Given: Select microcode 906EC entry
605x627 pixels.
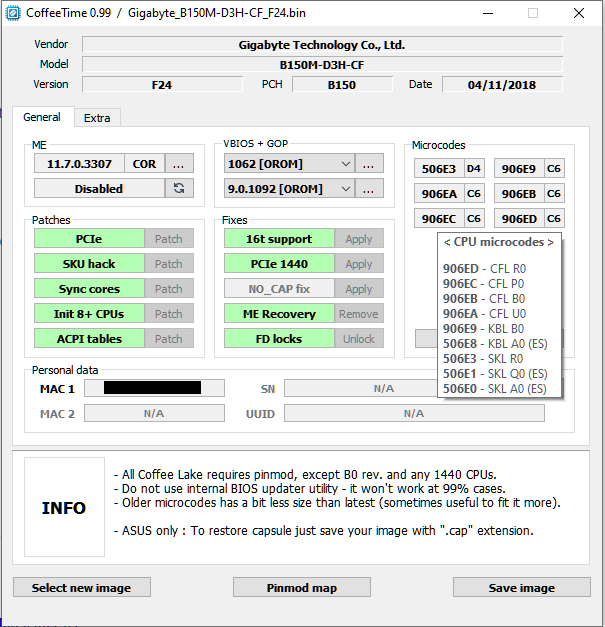Looking at the screenshot, I should pos(439,218).
